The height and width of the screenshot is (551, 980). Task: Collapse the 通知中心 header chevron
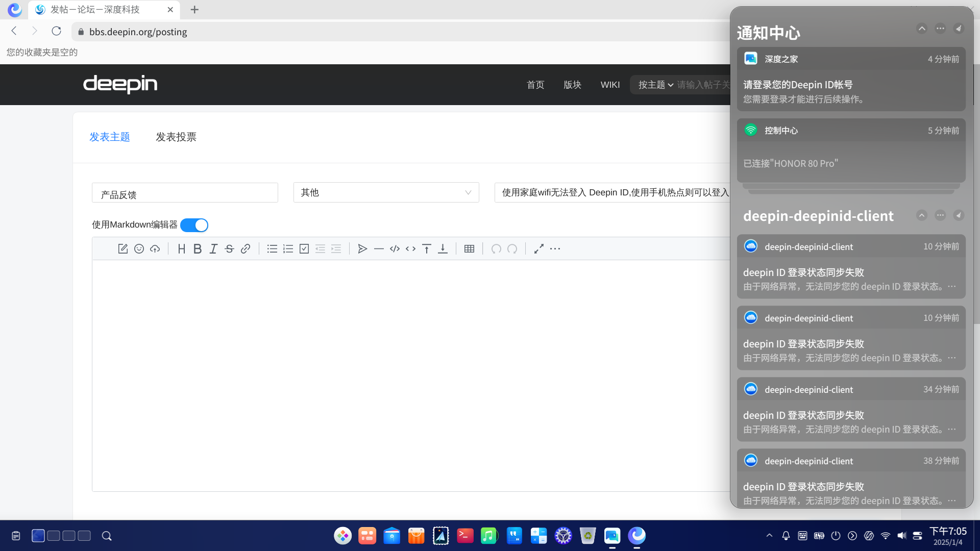click(x=922, y=29)
